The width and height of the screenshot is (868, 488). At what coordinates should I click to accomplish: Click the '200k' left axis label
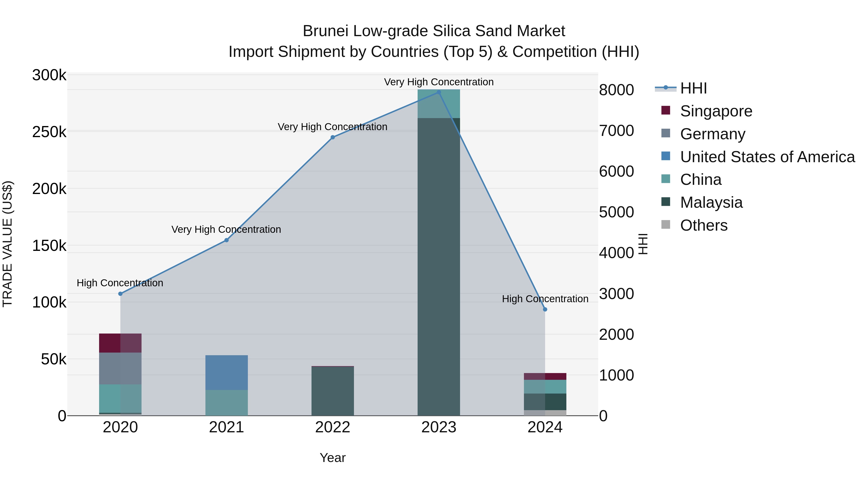49,189
